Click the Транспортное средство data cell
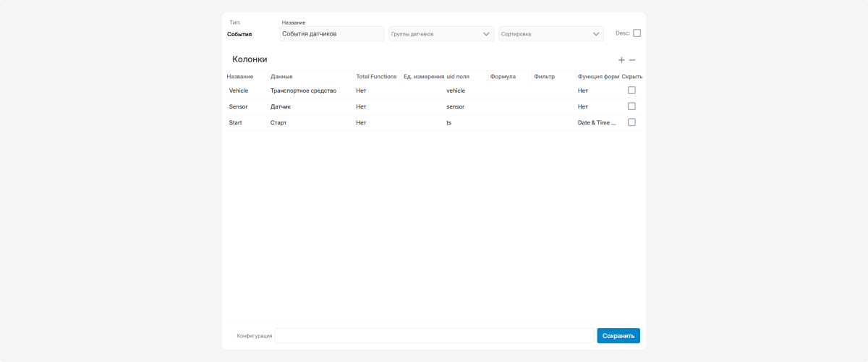868x362 pixels. 303,90
